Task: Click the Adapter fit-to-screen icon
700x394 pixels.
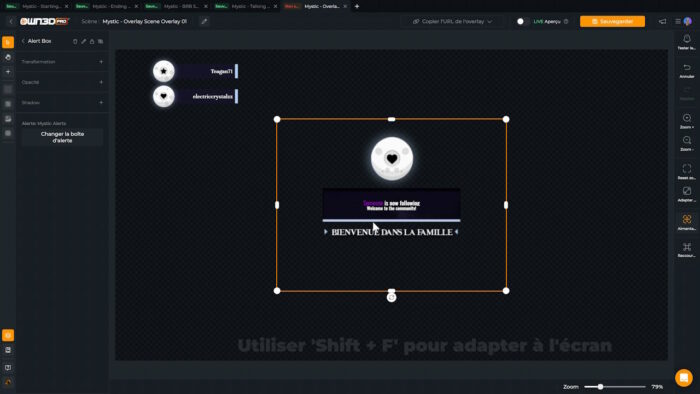Action: [x=687, y=191]
